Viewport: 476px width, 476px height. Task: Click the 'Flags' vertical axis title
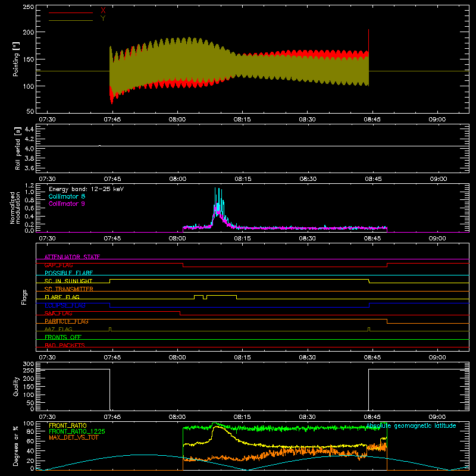click(24, 297)
